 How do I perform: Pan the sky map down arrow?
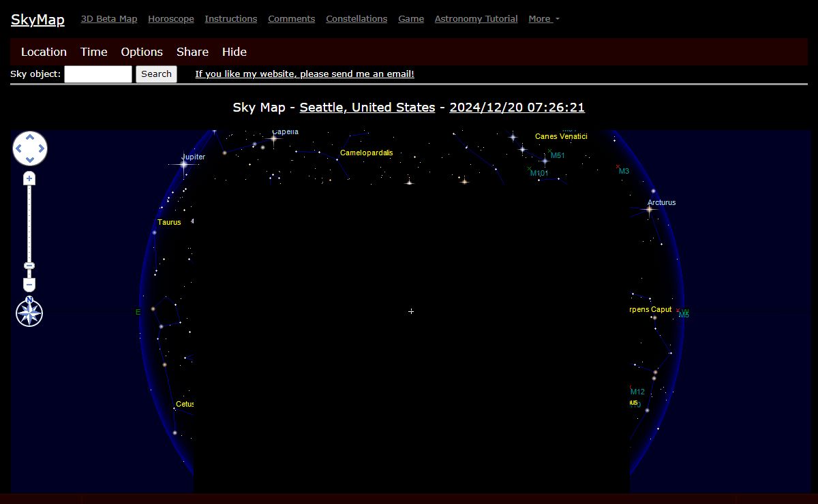click(x=30, y=160)
